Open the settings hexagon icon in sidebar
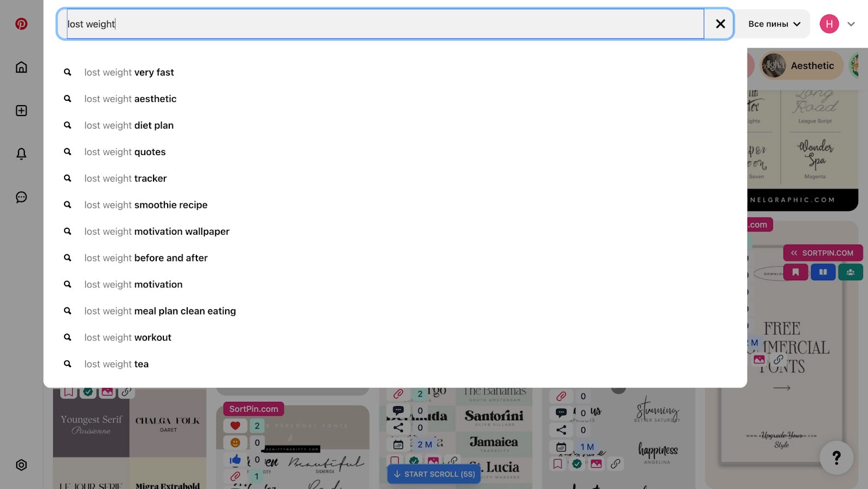 [x=21, y=465]
